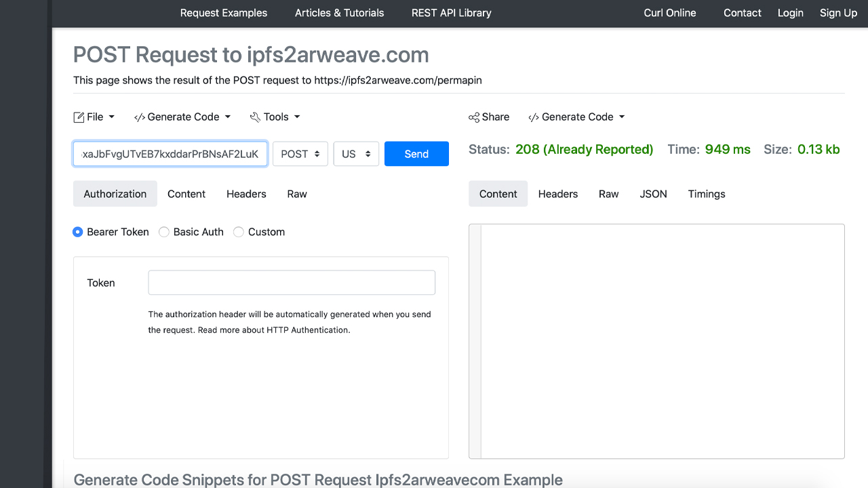This screenshot has height=488, width=868.
Task: Open Request Examples in navbar
Action: click(x=224, y=13)
